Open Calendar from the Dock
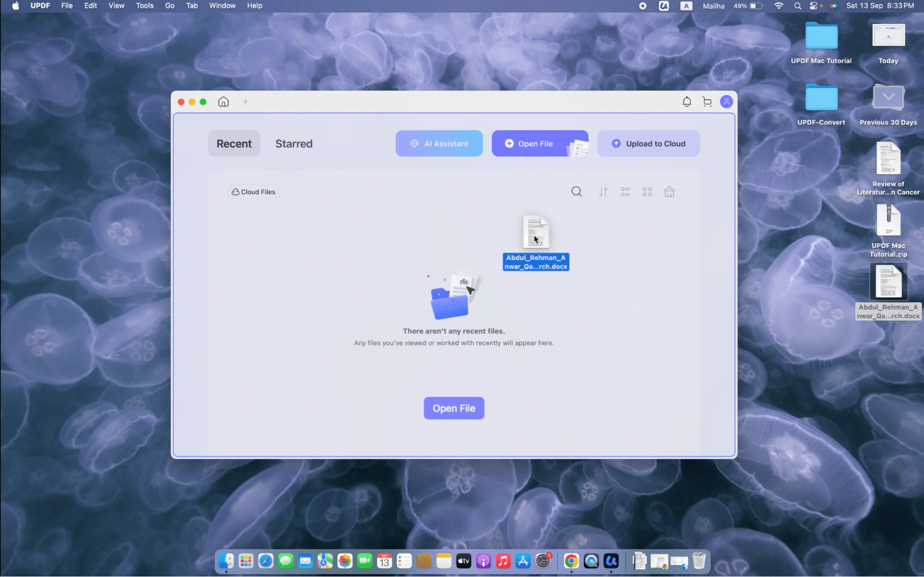The image size is (924, 577). coord(385,561)
